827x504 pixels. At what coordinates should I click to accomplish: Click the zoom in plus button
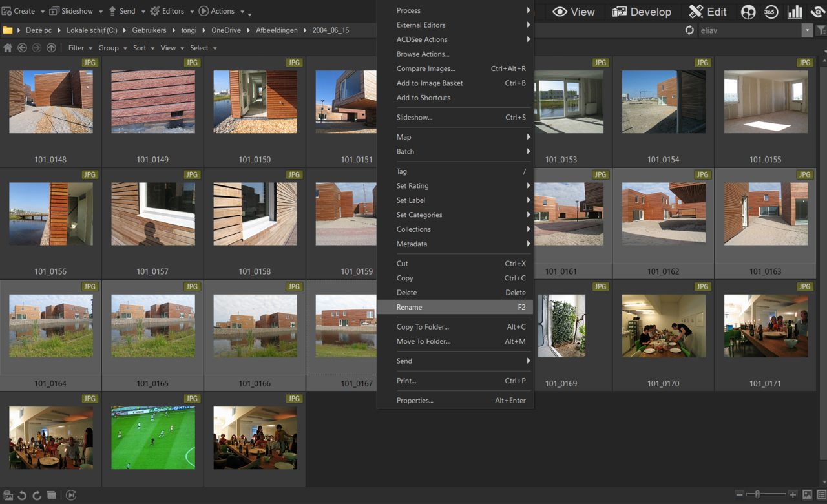point(793,495)
